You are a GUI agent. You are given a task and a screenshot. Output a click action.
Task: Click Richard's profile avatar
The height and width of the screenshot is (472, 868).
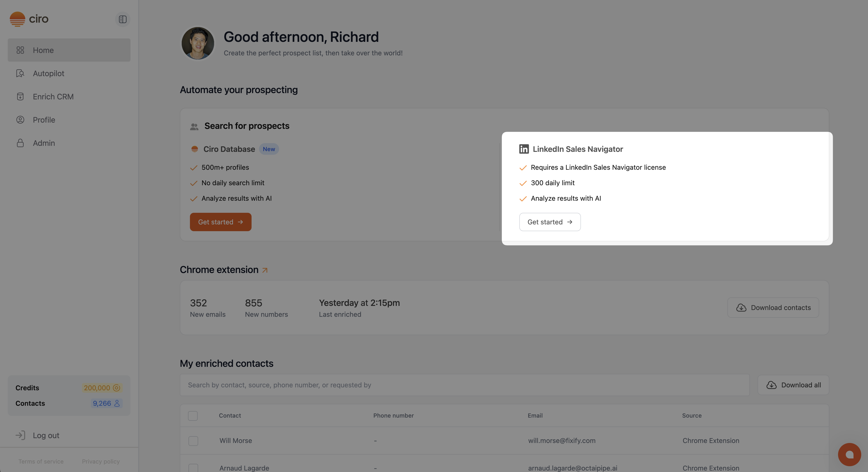point(198,43)
